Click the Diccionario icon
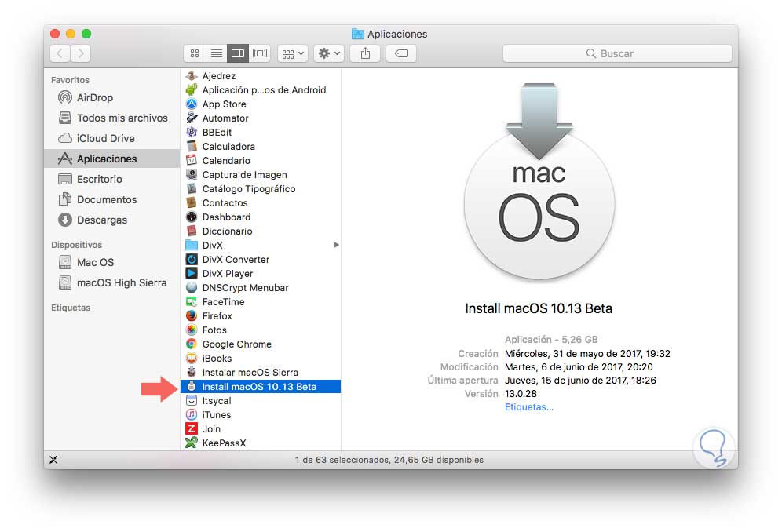This screenshot has height=532, width=782. (x=192, y=231)
